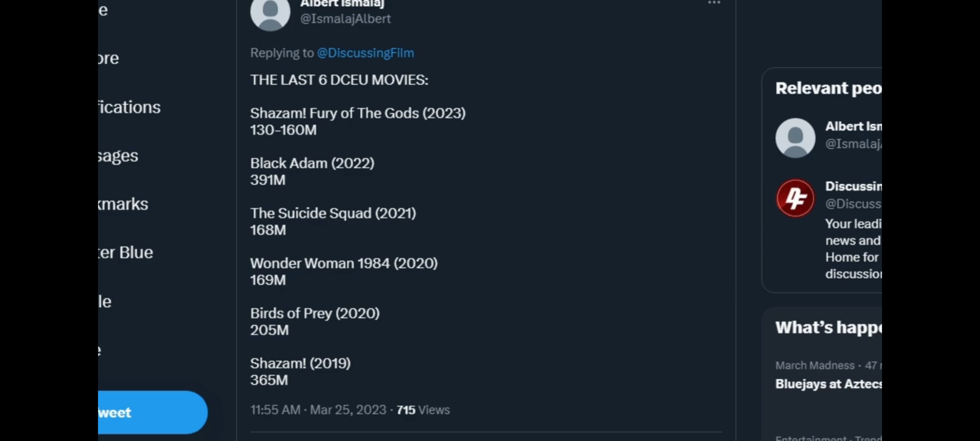The image size is (980, 441).
Task: Click the @IsmalajAlbert handle under the name
Action: point(345,19)
